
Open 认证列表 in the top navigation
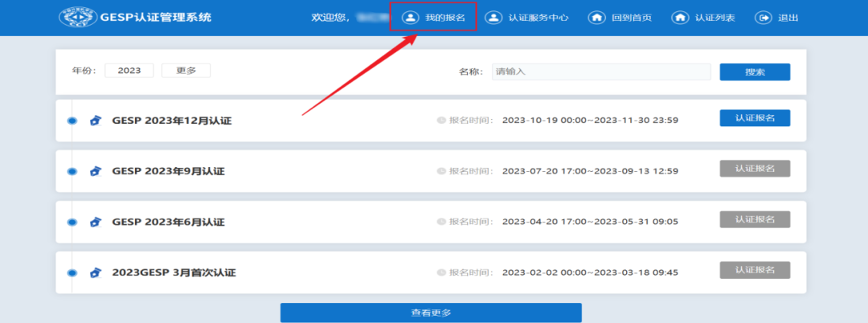click(x=703, y=18)
